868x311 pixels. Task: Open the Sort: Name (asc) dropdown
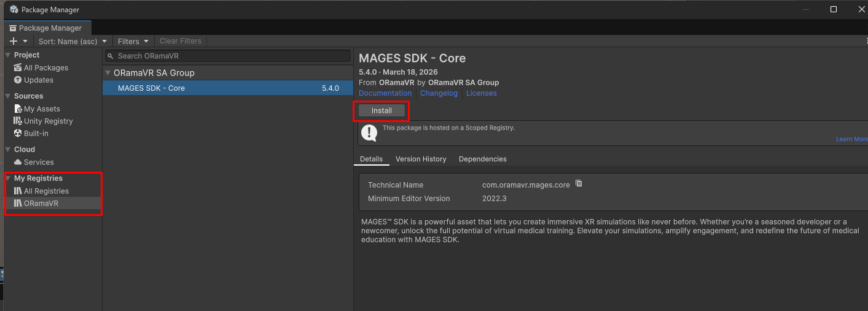click(72, 41)
